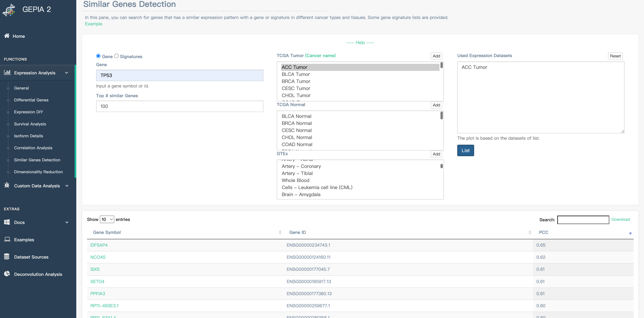This screenshot has height=318, width=644.
Task: Click the TCGA Tumor list scrollbar
Action: [x=441, y=65]
